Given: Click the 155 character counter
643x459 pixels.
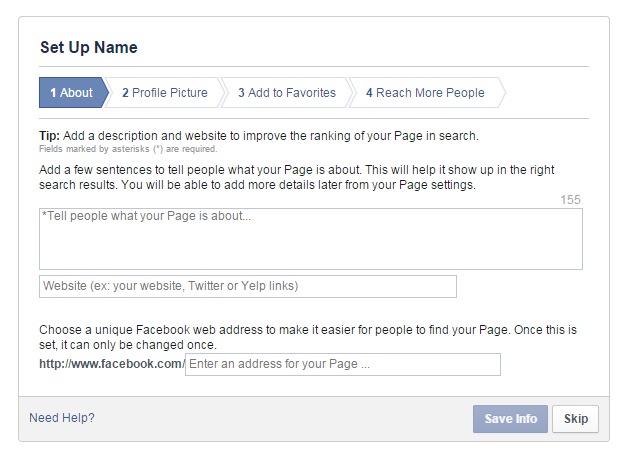Looking at the screenshot, I should (570, 200).
